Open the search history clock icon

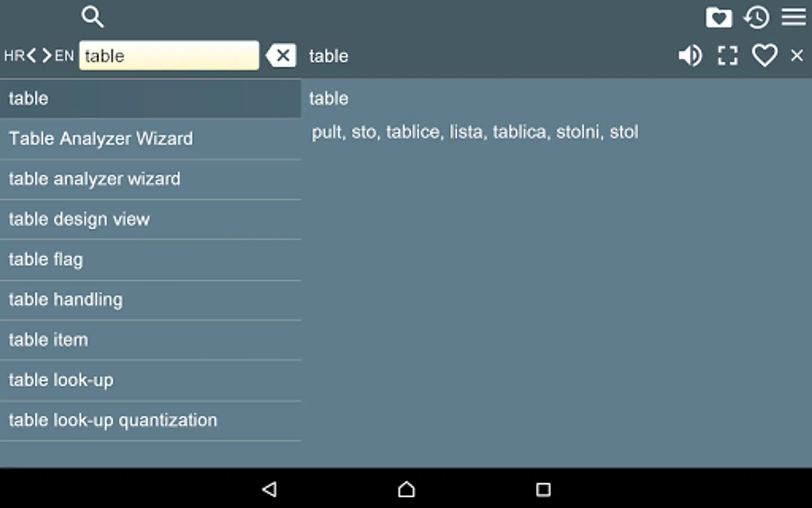point(756,17)
